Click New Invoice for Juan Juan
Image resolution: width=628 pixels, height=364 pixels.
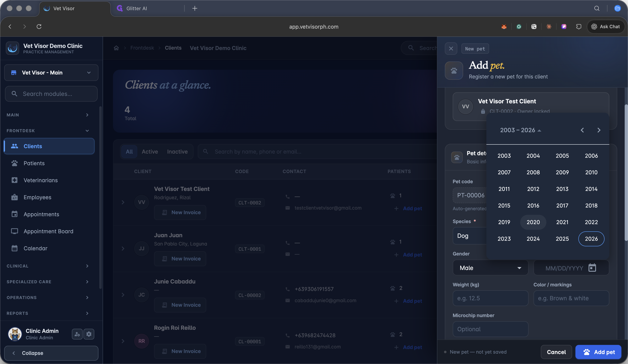coord(180,259)
